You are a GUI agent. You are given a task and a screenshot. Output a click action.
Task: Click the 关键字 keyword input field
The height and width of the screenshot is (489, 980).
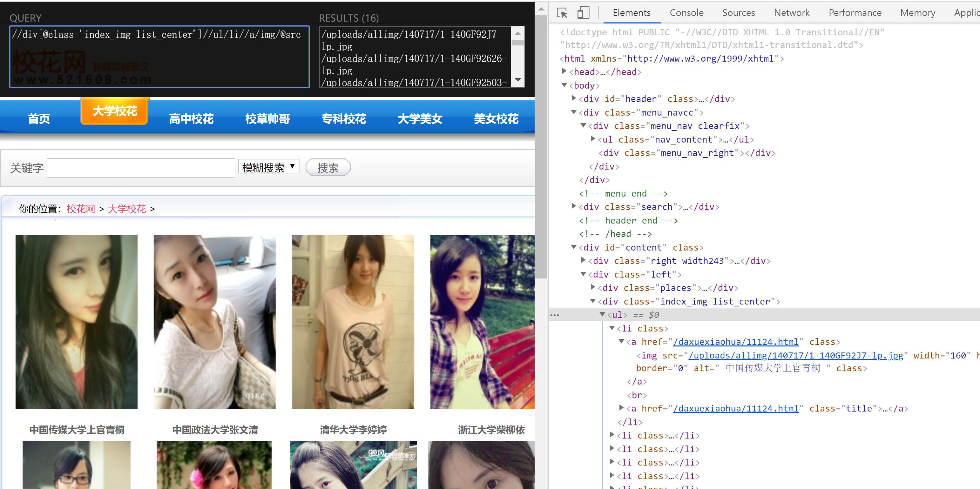141,168
